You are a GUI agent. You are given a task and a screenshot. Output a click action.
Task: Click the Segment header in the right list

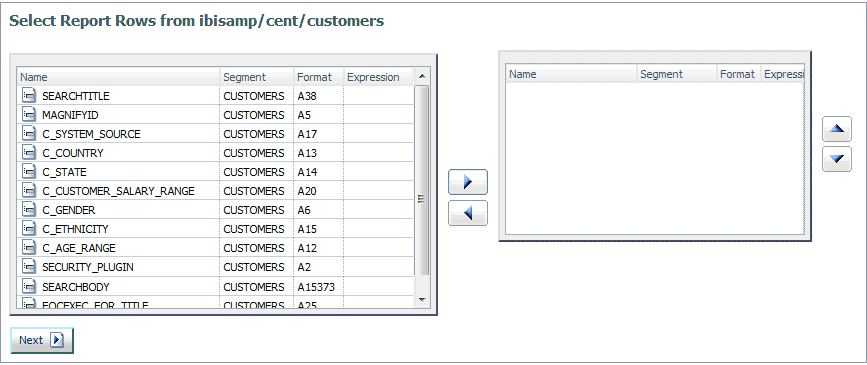click(x=677, y=74)
